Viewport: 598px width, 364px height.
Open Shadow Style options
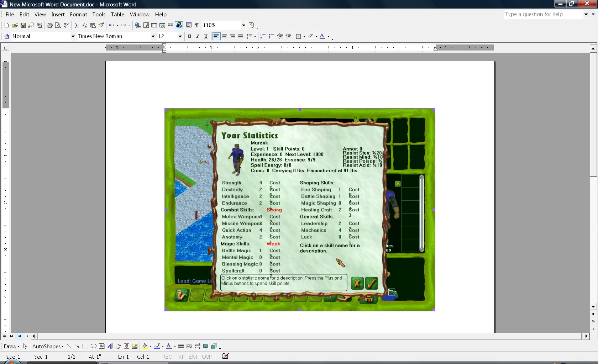pos(206,346)
